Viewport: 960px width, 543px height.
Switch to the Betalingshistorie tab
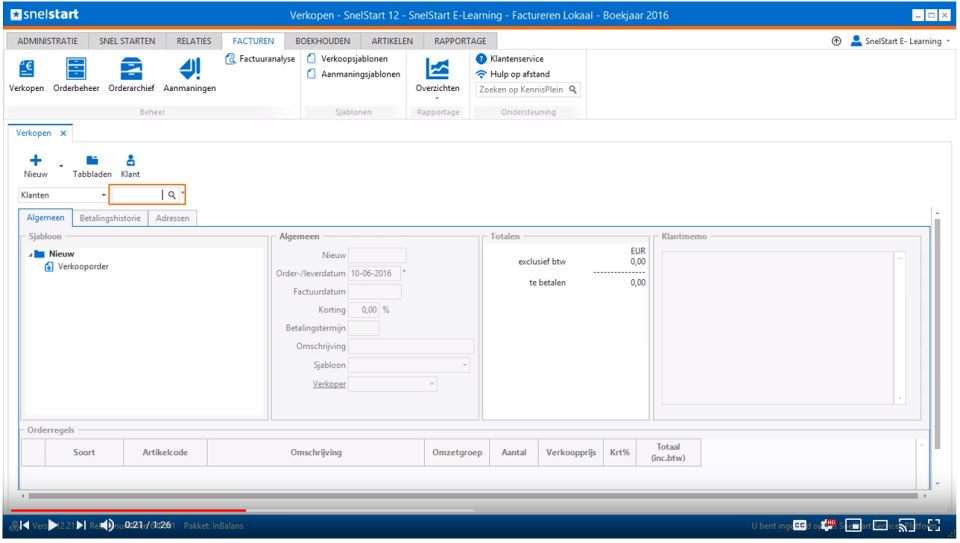110,218
